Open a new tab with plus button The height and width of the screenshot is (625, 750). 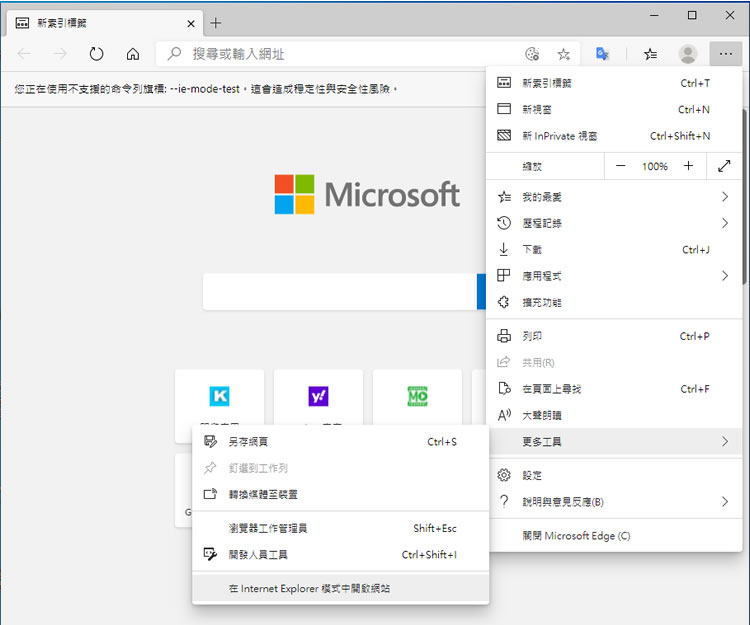coord(216,23)
